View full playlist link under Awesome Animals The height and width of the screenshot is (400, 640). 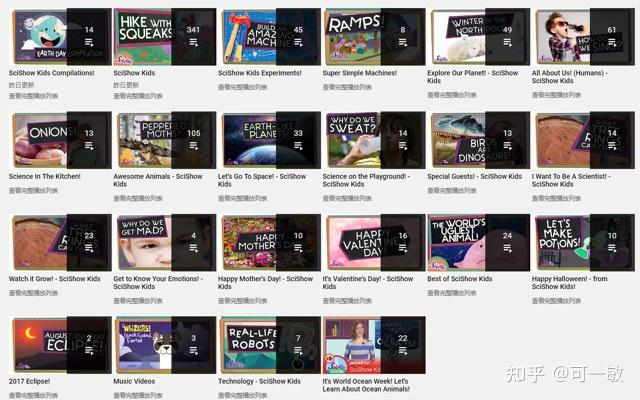138,198
